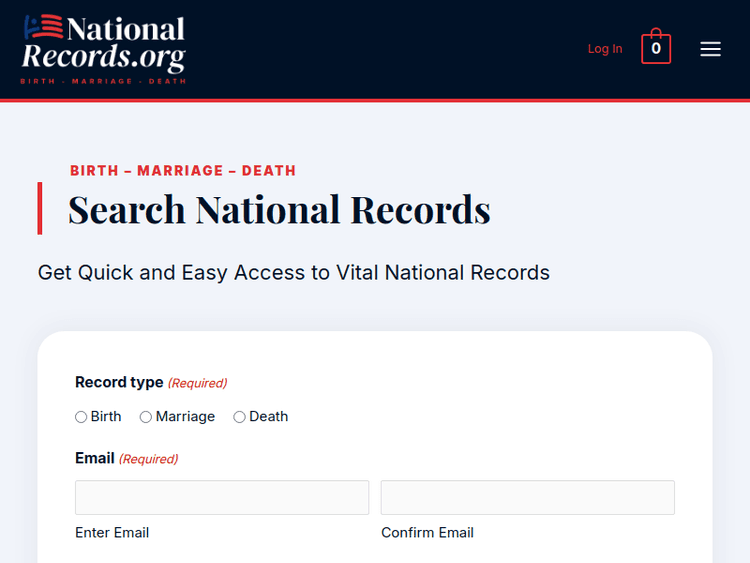Open the Log In link
The height and width of the screenshot is (563, 750).
pyautogui.click(x=605, y=49)
